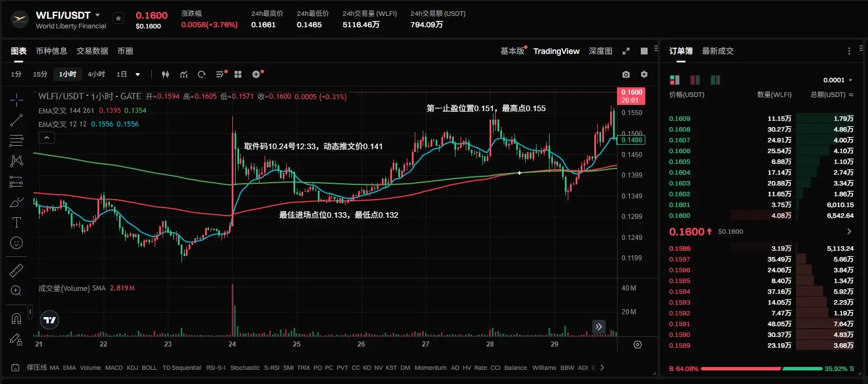Switch total column unit toggle

850,95
